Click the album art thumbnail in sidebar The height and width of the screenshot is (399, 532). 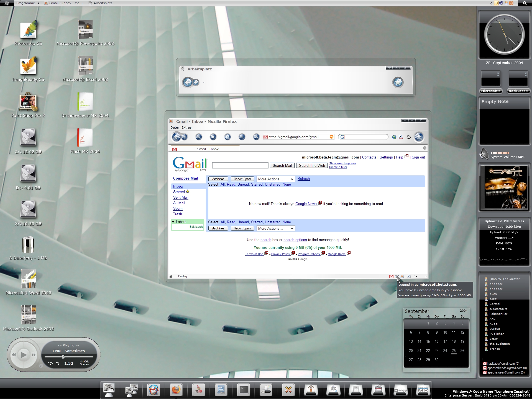point(504,187)
